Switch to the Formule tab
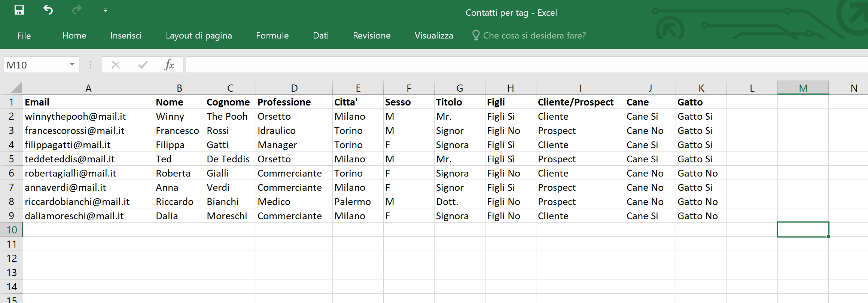The image size is (868, 303). pyautogui.click(x=272, y=36)
